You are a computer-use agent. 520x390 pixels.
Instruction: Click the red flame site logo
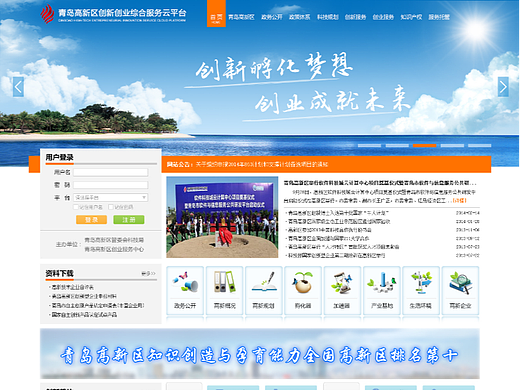coord(47,14)
